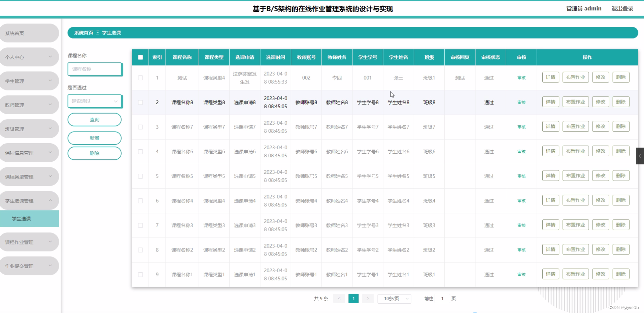Collapse the panel using right edge arrow

pyautogui.click(x=639, y=156)
